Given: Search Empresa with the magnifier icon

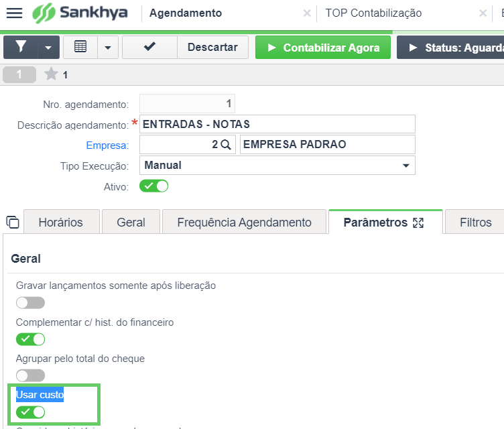Looking at the screenshot, I should [x=226, y=145].
